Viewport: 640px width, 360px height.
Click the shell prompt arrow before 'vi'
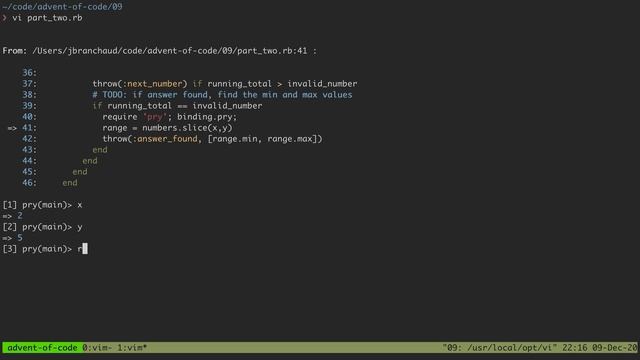tap(4, 18)
